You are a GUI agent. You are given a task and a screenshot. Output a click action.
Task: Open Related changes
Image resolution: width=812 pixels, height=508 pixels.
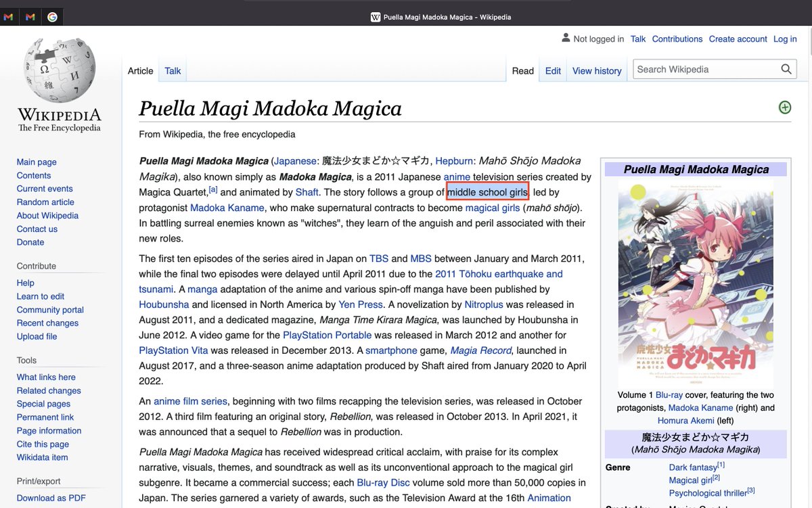[49, 390]
